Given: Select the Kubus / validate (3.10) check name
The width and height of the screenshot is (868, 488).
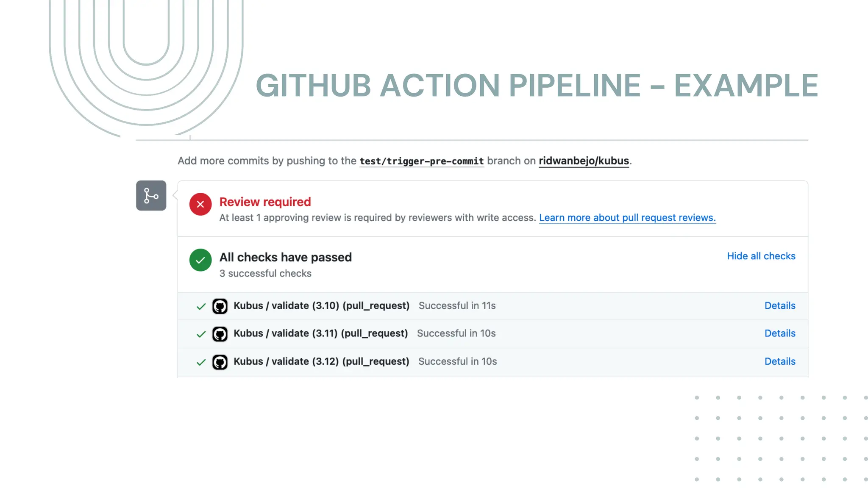Looking at the screenshot, I should [321, 305].
